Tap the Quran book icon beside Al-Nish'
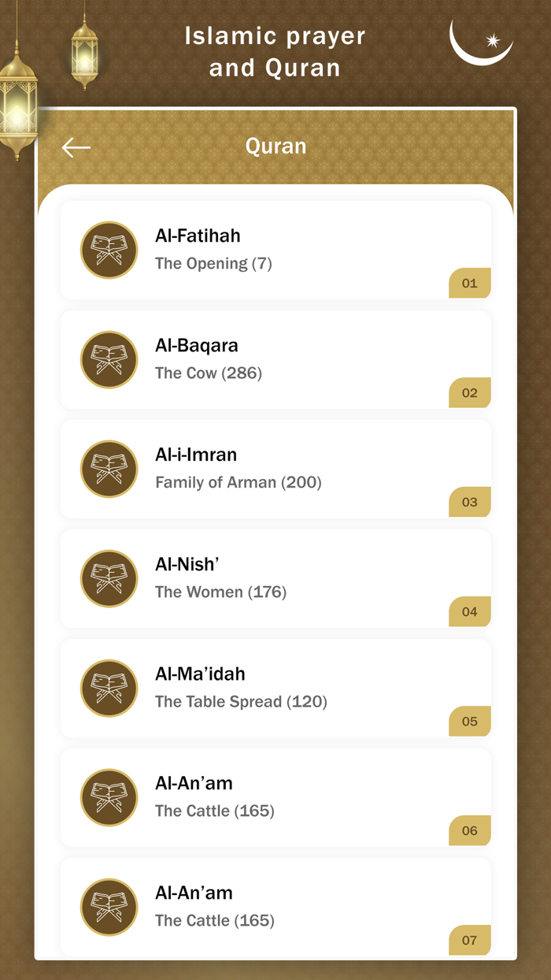This screenshot has width=551, height=980. click(109, 578)
